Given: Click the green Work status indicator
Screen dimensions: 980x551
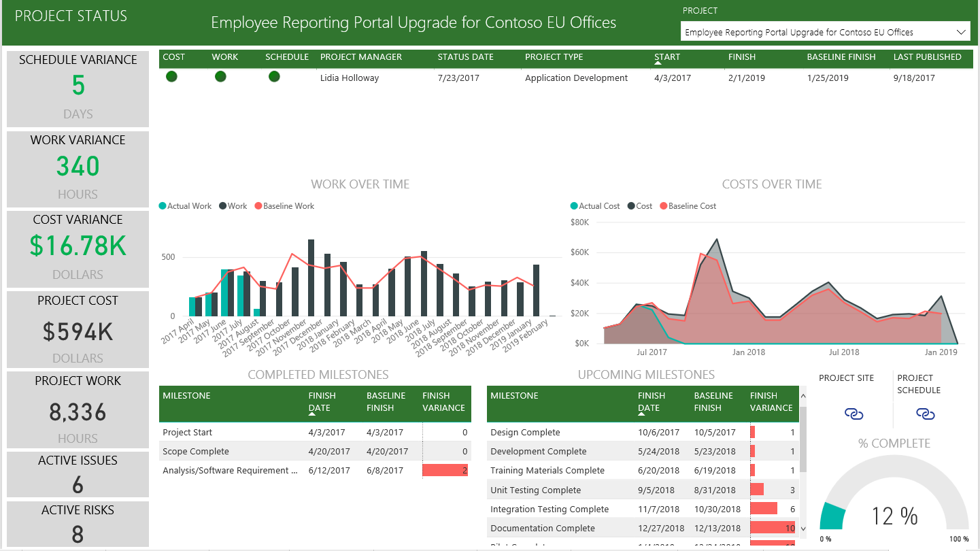Looking at the screenshot, I should point(220,77).
